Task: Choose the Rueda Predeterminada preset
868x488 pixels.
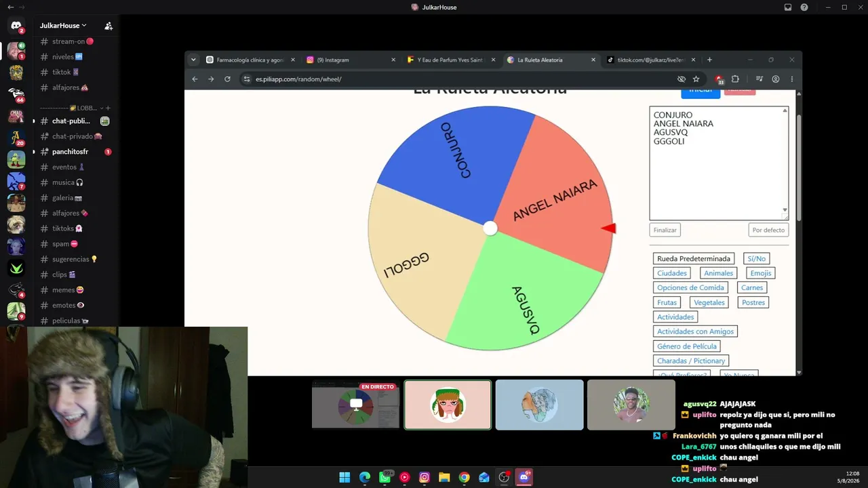Action: point(694,259)
